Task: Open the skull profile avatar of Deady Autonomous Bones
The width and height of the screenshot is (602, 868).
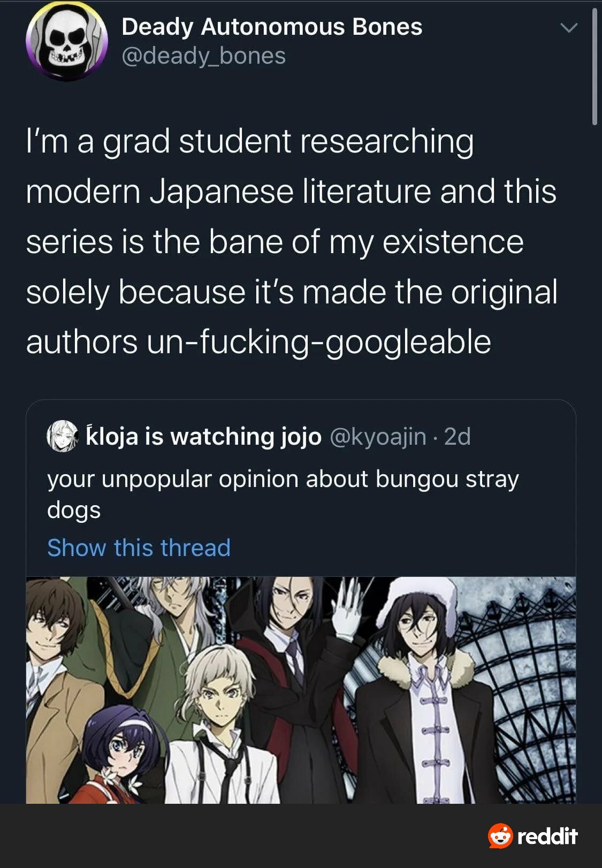Action: click(66, 41)
